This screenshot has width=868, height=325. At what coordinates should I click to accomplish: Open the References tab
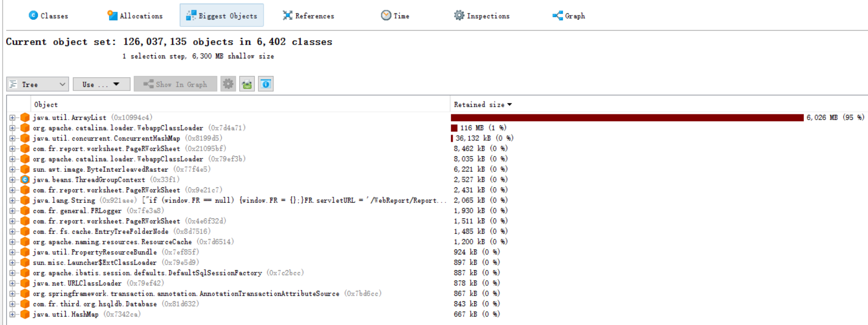pyautogui.click(x=309, y=16)
